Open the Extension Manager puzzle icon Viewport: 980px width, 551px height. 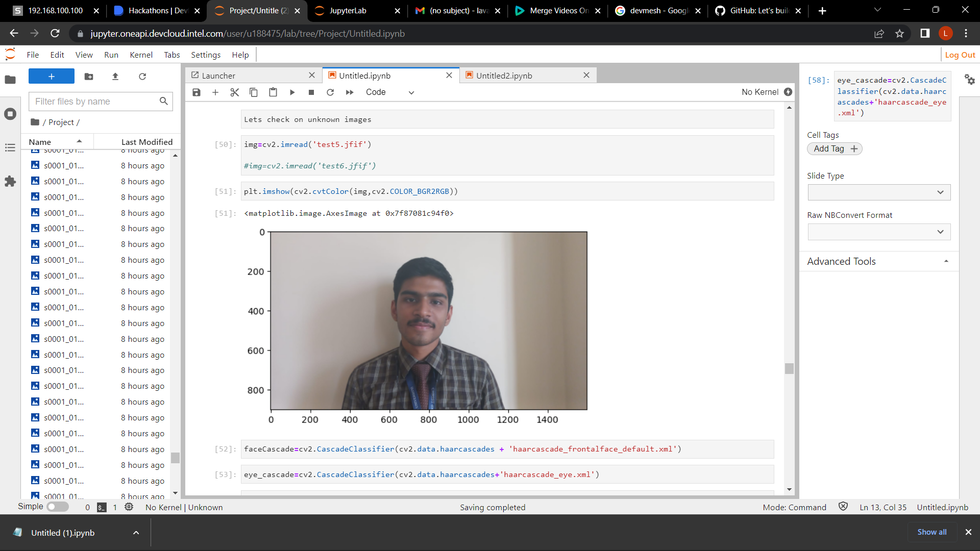pyautogui.click(x=10, y=181)
